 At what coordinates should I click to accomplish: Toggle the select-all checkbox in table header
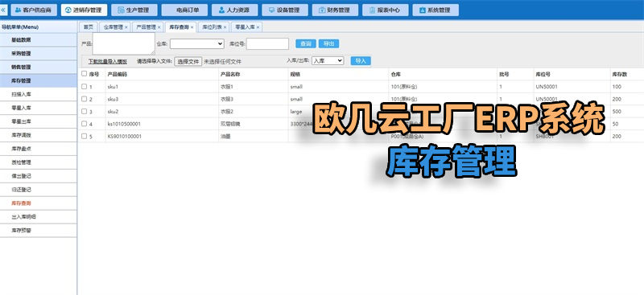[x=85, y=74]
